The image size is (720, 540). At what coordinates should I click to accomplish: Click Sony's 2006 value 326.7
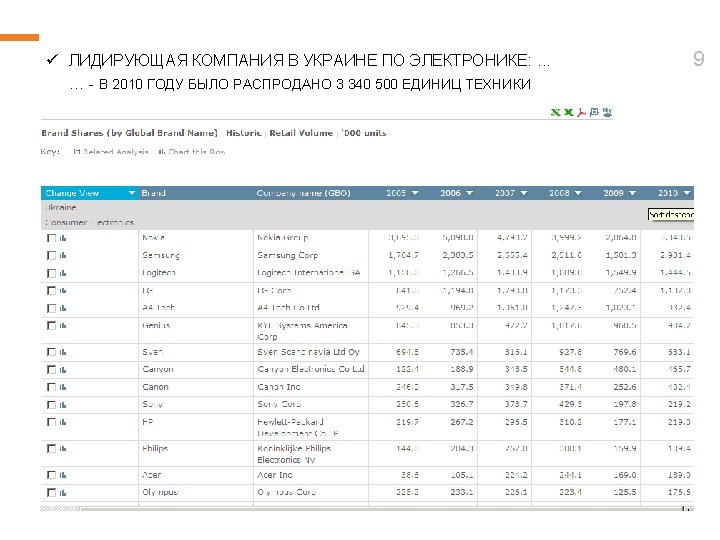click(x=461, y=405)
